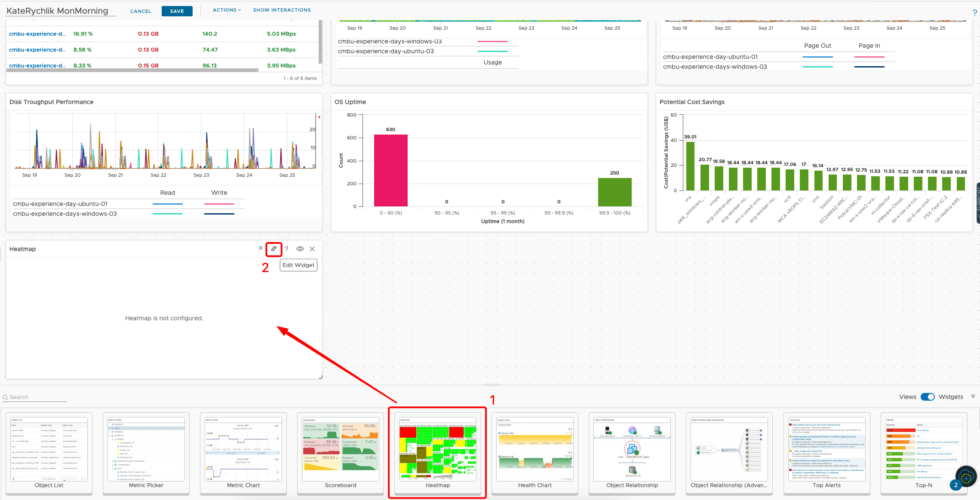Collapse the Heatmap widget with the chevron icon
The width and height of the screenshot is (980, 500).
[x=261, y=248]
